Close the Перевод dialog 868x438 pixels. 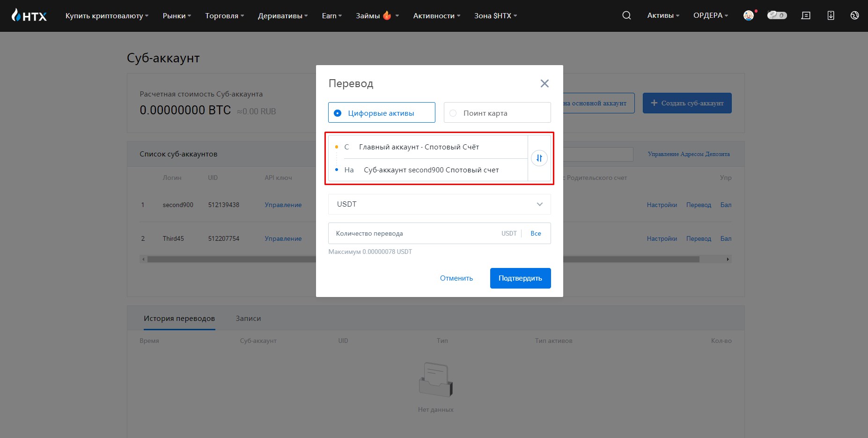point(544,83)
